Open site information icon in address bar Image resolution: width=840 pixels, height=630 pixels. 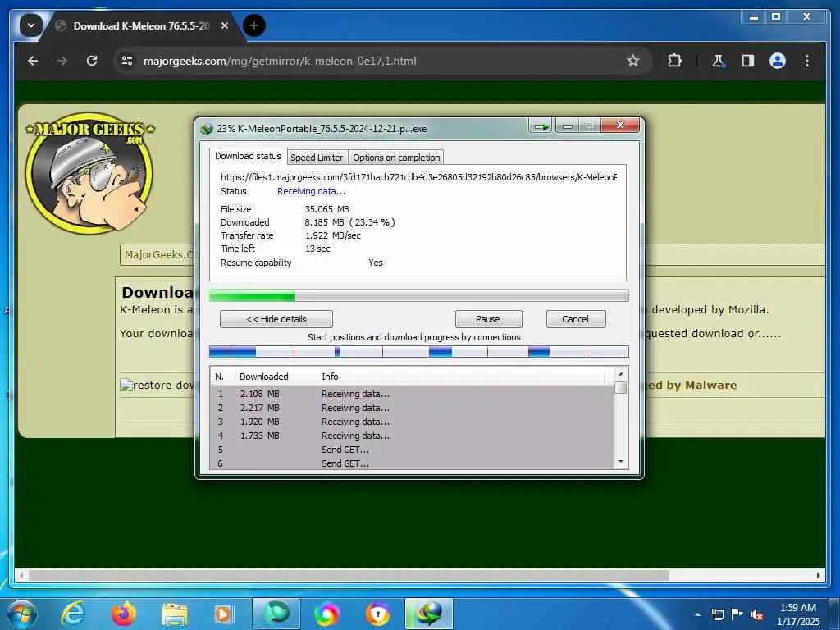click(127, 61)
